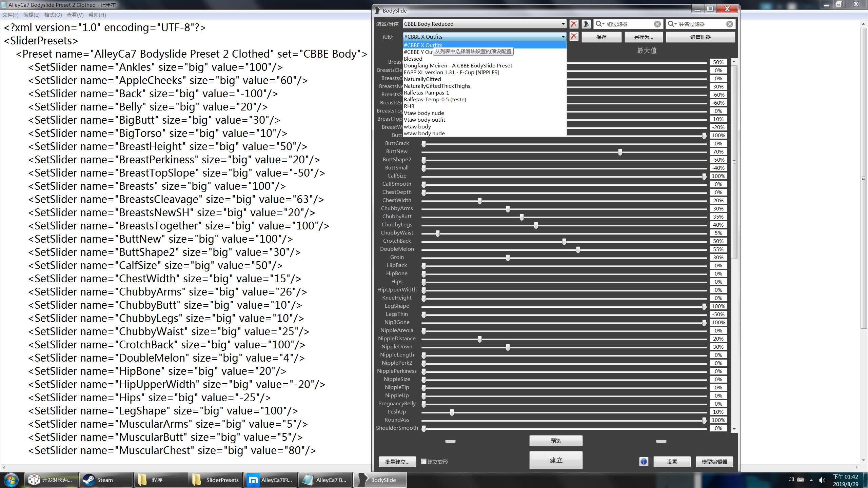
Task: Open the blue info icon in BodySlide
Action: (644, 462)
